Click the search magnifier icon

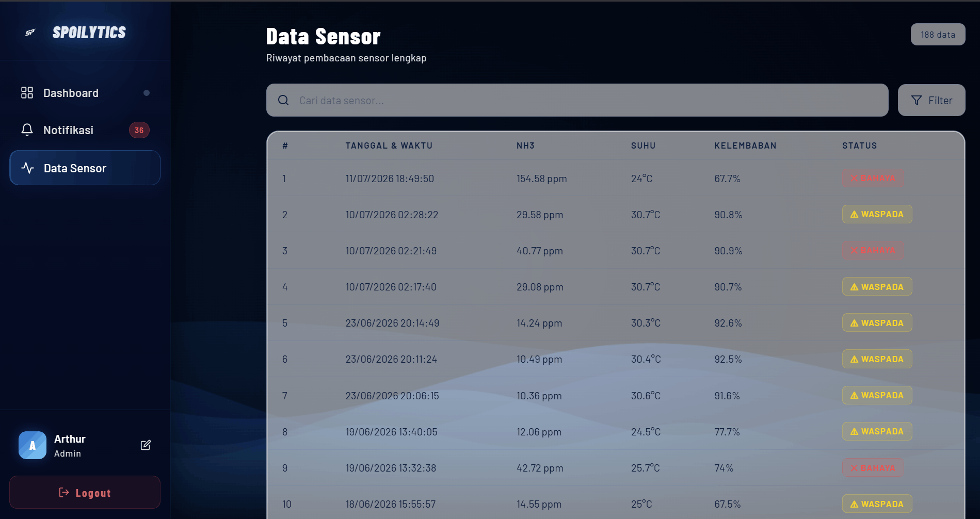pyautogui.click(x=283, y=100)
